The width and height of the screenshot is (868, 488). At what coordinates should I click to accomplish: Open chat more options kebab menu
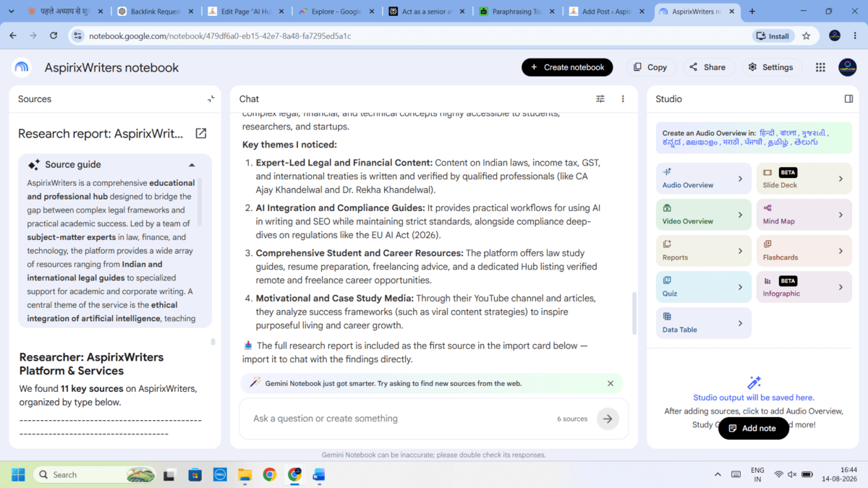pos(623,99)
